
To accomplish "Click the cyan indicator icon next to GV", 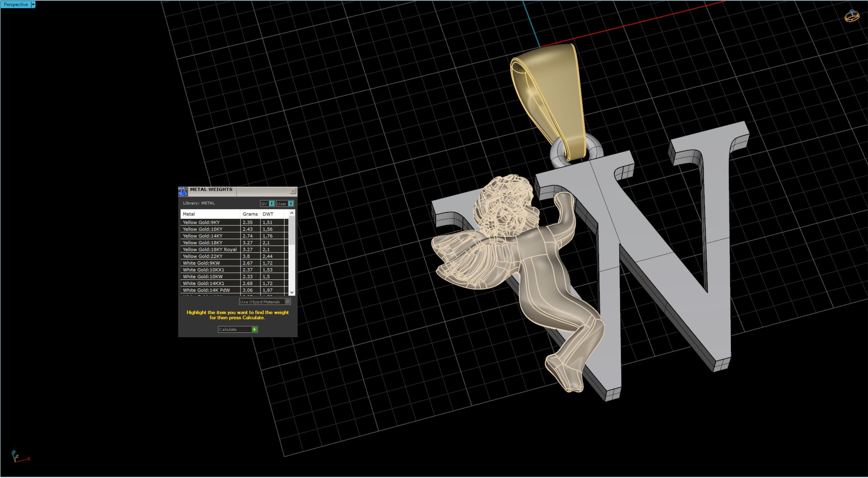I will [x=272, y=203].
